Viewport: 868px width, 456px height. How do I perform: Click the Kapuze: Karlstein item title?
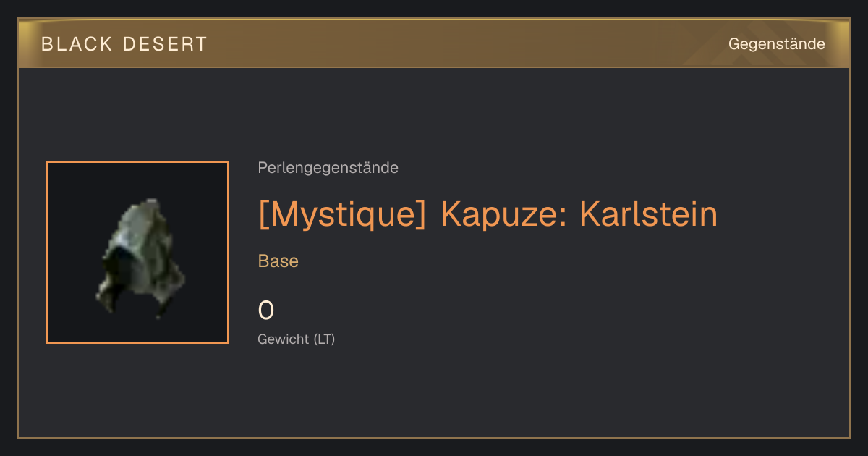[x=579, y=214]
